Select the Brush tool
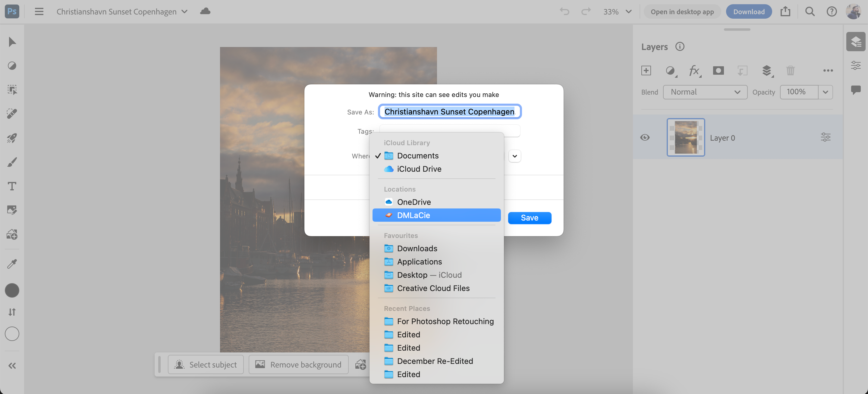The image size is (868, 394). pos(12,162)
